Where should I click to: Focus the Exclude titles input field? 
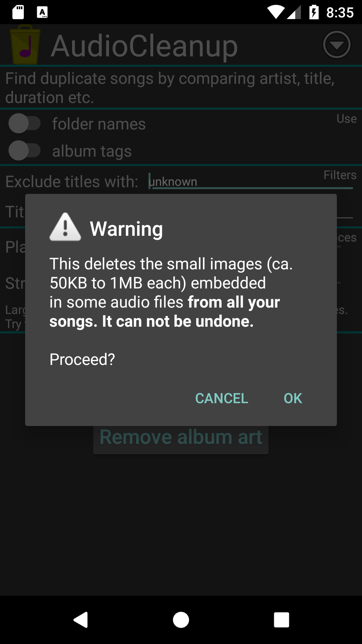251,181
